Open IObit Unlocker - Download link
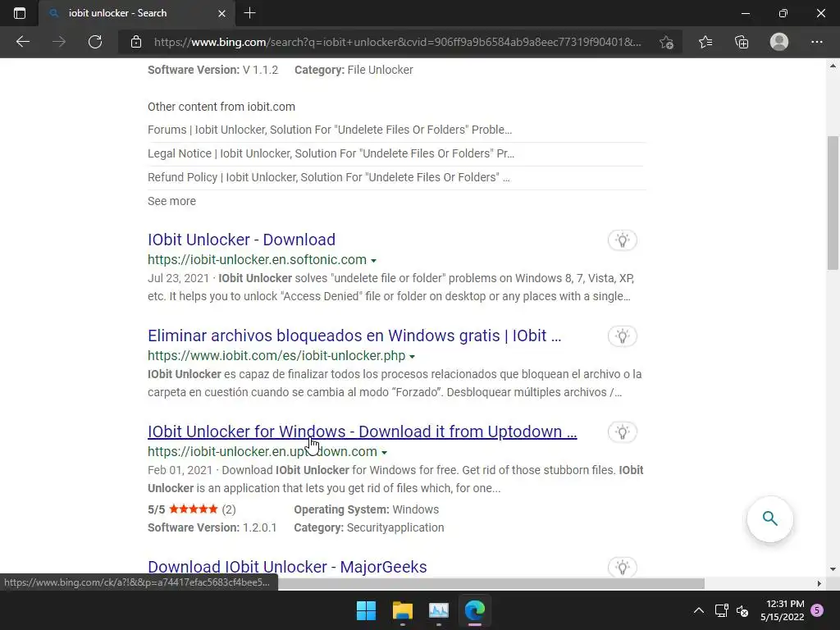This screenshot has height=630, width=840. (x=242, y=240)
